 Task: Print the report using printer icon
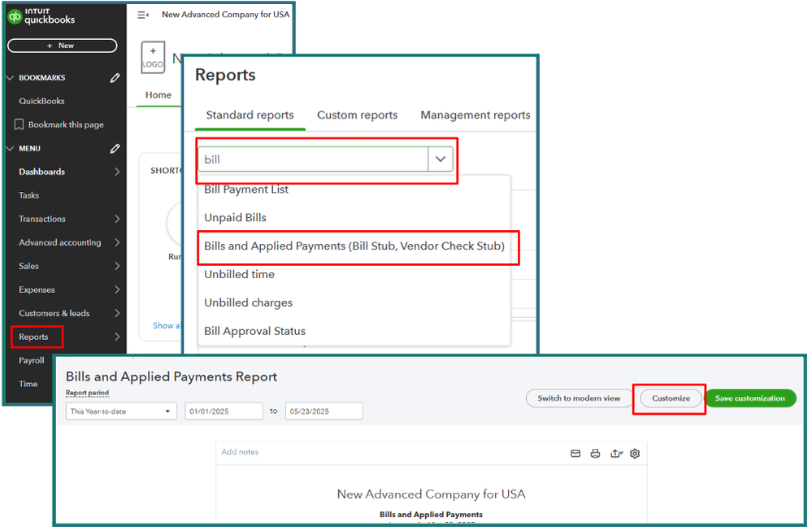pyautogui.click(x=596, y=454)
